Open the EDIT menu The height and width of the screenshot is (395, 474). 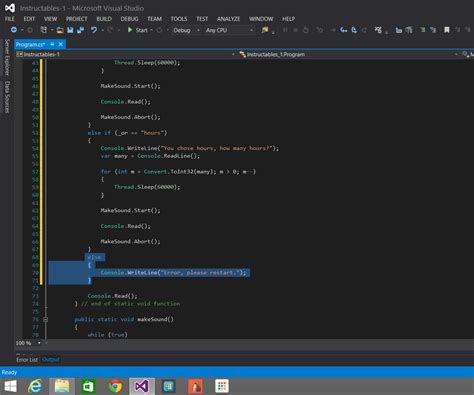(29, 19)
